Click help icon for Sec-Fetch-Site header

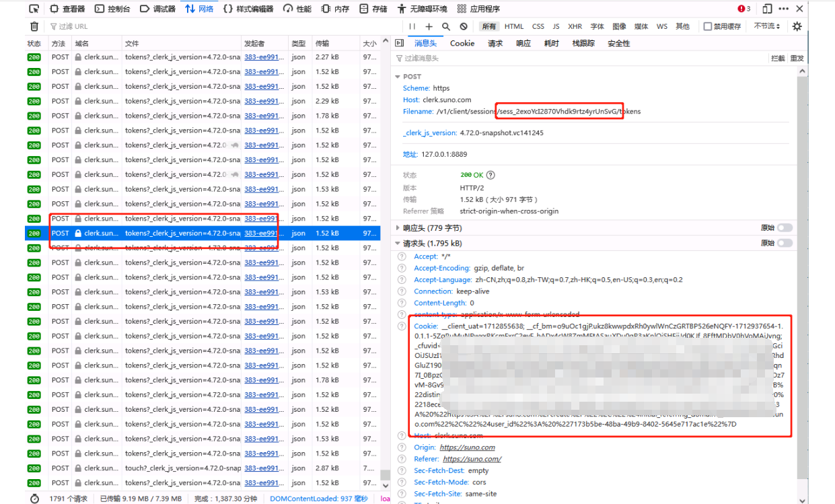tap(402, 494)
